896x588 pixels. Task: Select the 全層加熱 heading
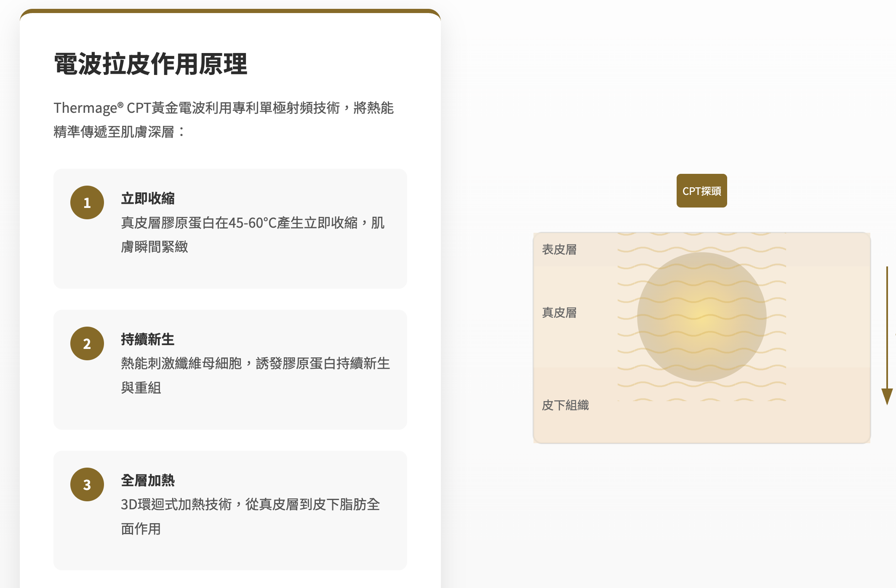tap(148, 480)
